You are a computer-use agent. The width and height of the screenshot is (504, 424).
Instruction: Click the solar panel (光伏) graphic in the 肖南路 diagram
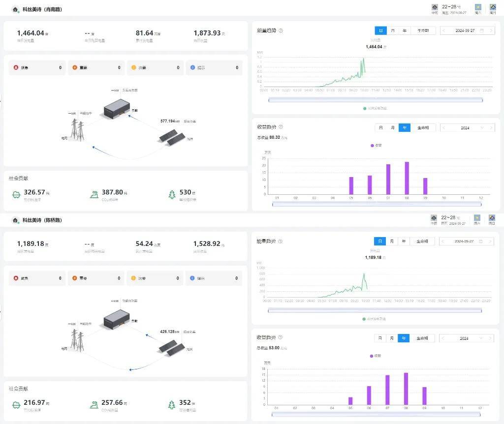pos(172,137)
